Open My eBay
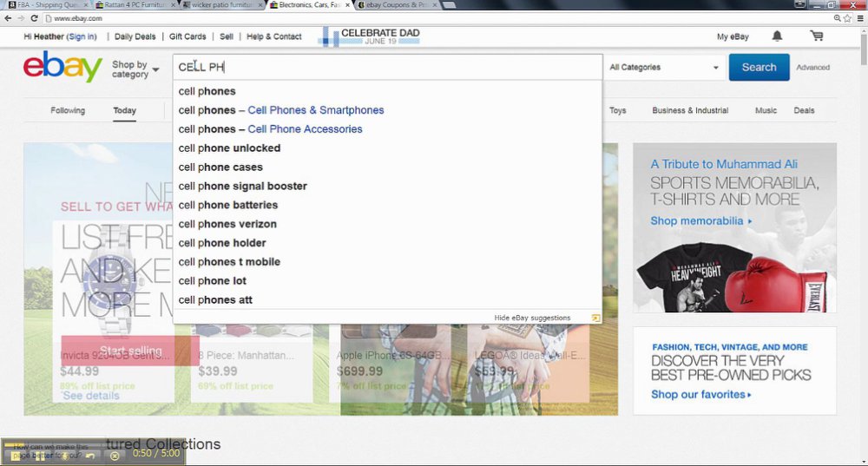This screenshot has width=868, height=466. [733, 36]
